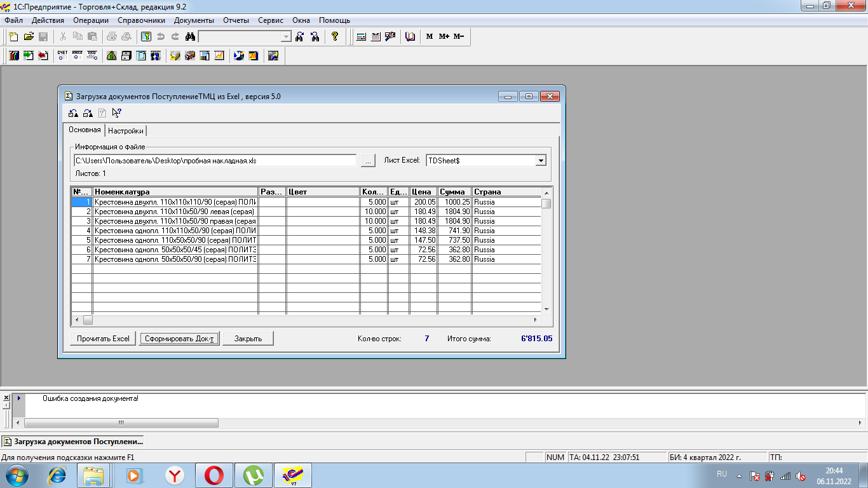The image size is (868, 488).
Task: Select row 4 cell with sum 741.90
Action: click(x=454, y=230)
